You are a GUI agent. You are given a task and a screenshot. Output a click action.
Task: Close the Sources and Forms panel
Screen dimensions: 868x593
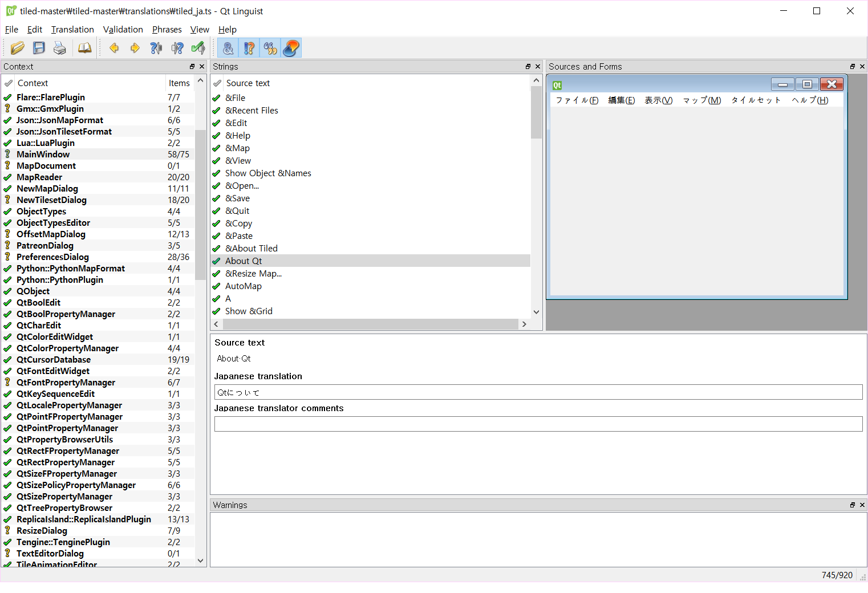pyautogui.click(x=862, y=67)
